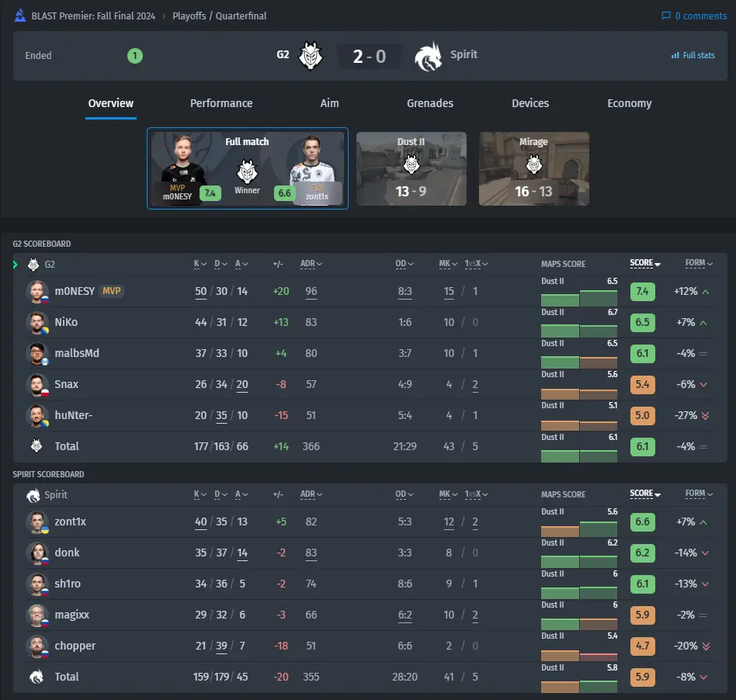Switch to the Grenades tab
736x700 pixels.
pyautogui.click(x=430, y=103)
